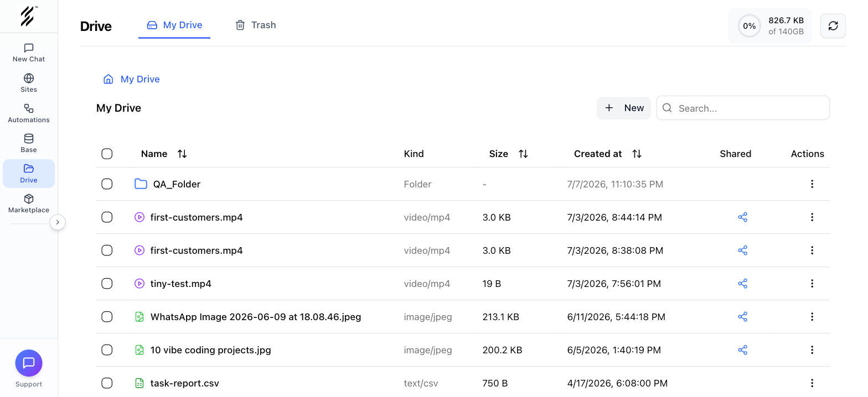Click the 19 B size cell
The image size is (868, 397).
pyautogui.click(x=492, y=284)
